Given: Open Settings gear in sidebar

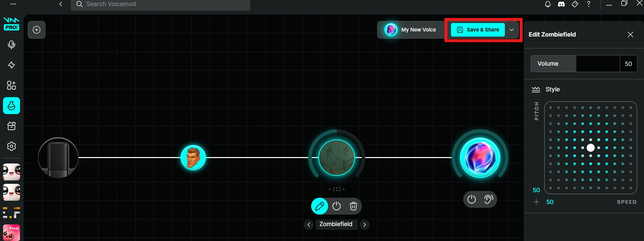Looking at the screenshot, I should [x=12, y=146].
